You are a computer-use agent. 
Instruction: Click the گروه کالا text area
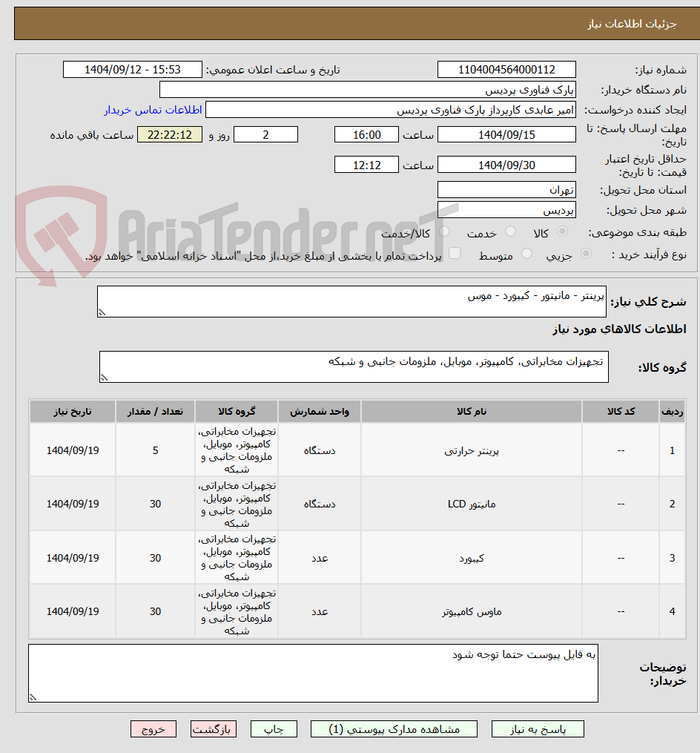354,367
